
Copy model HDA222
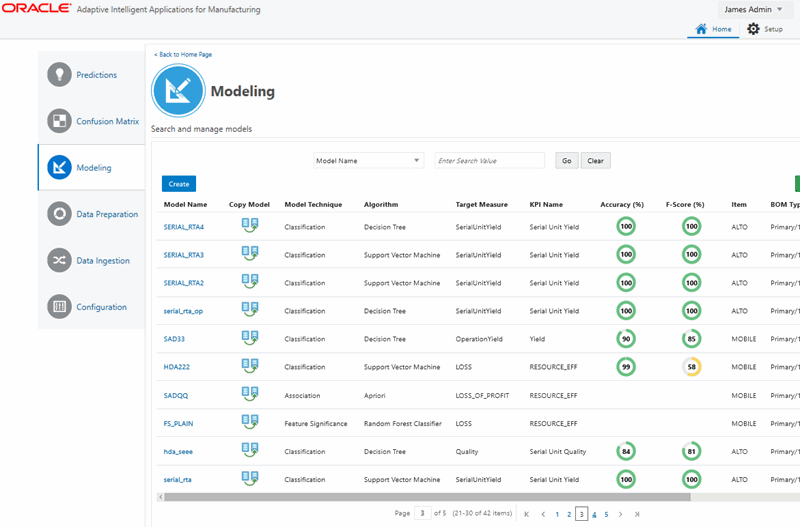(x=249, y=366)
